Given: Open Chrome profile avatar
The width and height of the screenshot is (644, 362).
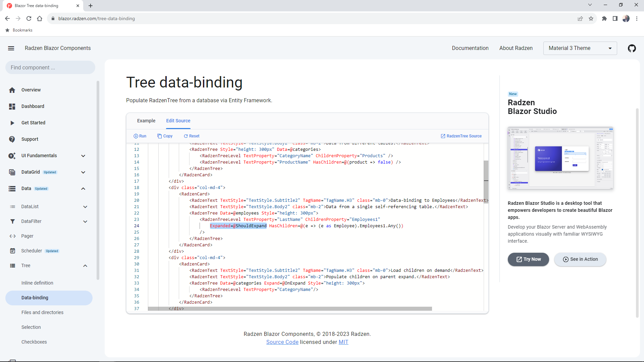Looking at the screenshot, I should pyautogui.click(x=626, y=18).
